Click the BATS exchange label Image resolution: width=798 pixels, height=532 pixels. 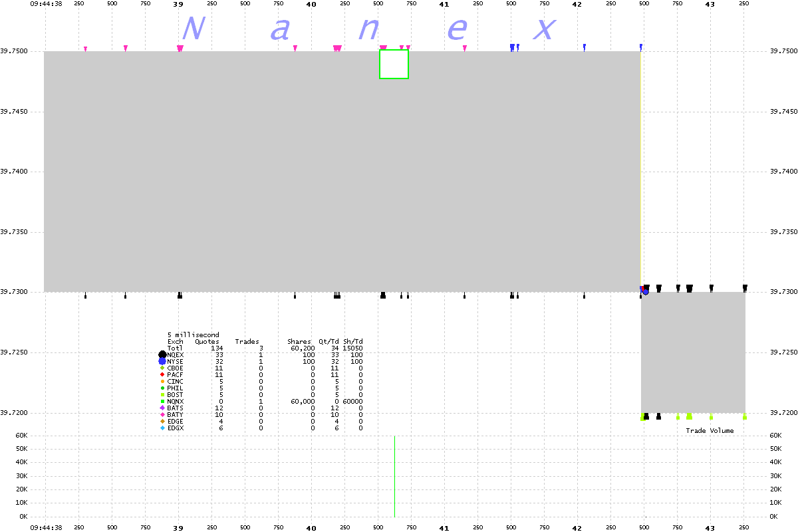click(176, 408)
